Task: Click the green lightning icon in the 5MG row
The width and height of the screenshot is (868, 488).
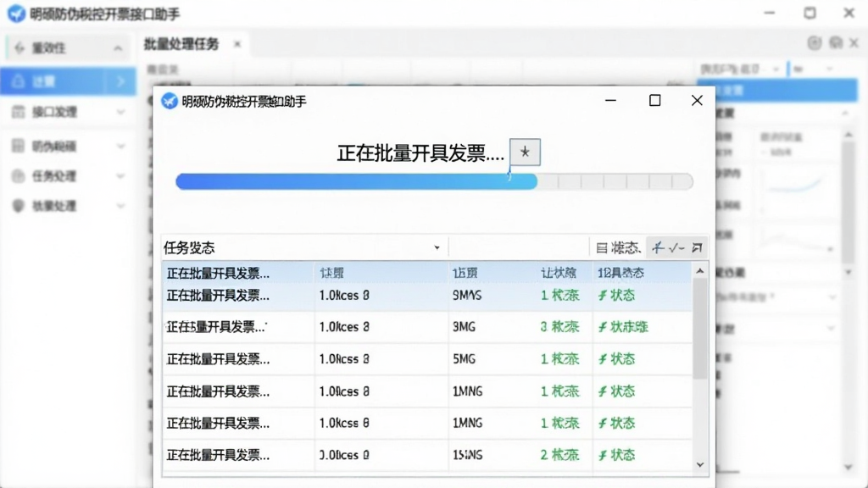Action: [603, 359]
